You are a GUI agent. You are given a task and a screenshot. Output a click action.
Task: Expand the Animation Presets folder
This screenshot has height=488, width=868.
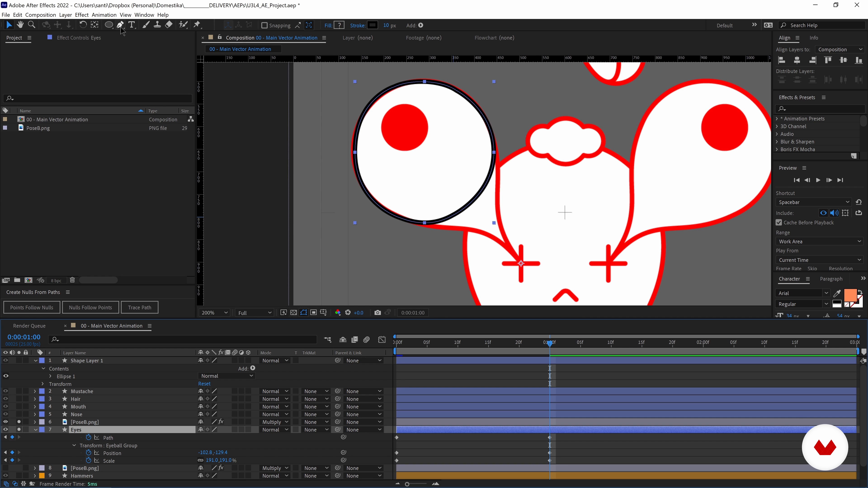pyautogui.click(x=777, y=119)
